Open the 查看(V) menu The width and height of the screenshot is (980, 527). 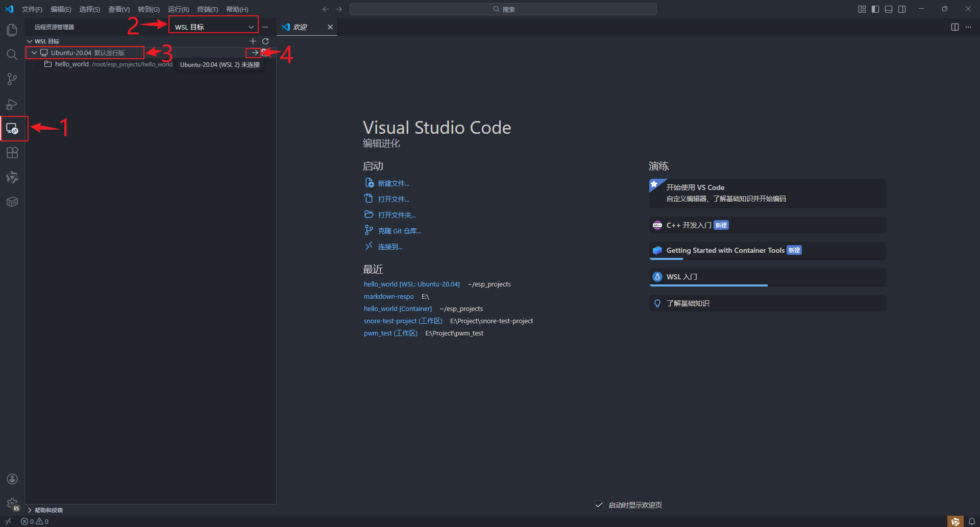coord(119,9)
